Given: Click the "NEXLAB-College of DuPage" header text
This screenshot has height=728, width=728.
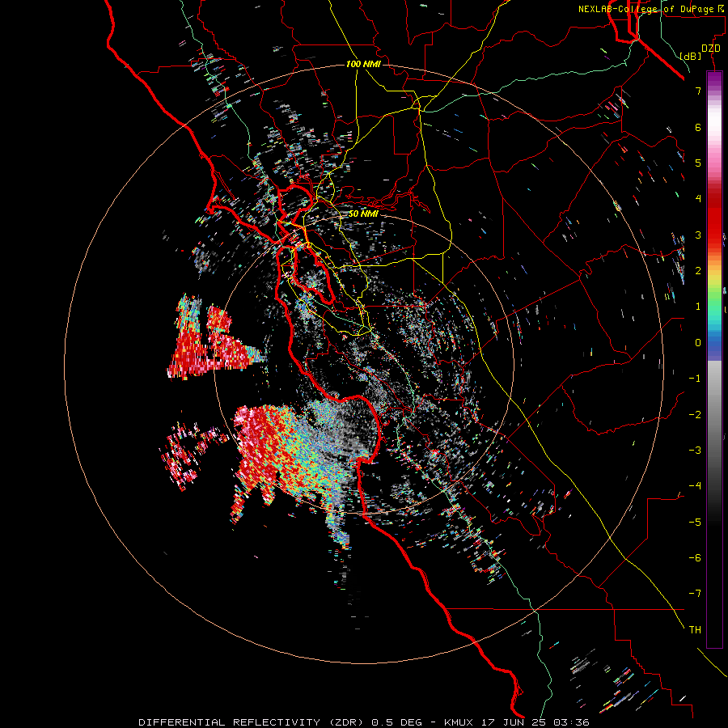Looking at the screenshot, I should (646, 9).
